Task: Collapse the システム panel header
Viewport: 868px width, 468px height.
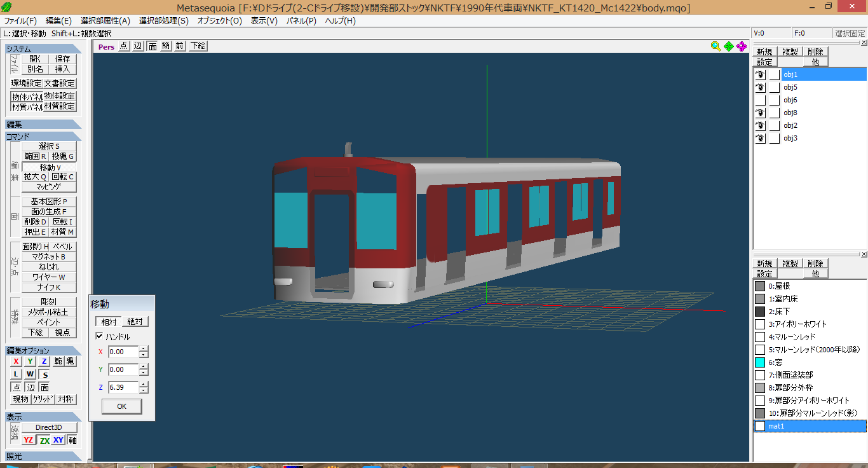Action: click(43, 49)
